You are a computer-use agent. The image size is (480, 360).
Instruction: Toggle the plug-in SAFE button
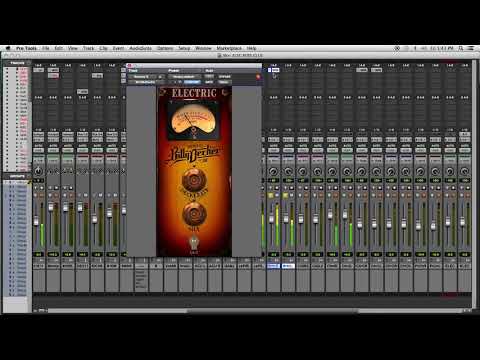[x=209, y=82]
